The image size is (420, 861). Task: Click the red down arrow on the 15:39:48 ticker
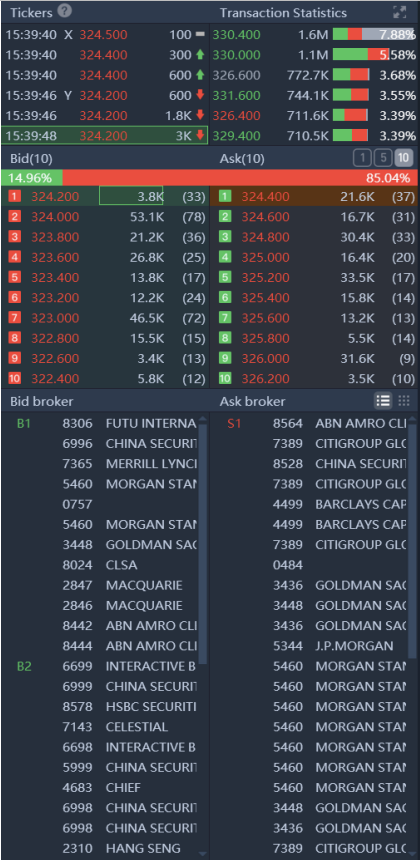tap(200, 135)
